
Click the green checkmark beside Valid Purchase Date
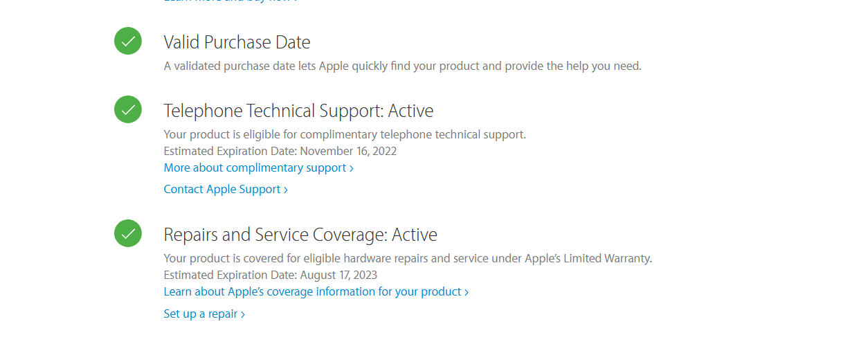click(x=128, y=41)
